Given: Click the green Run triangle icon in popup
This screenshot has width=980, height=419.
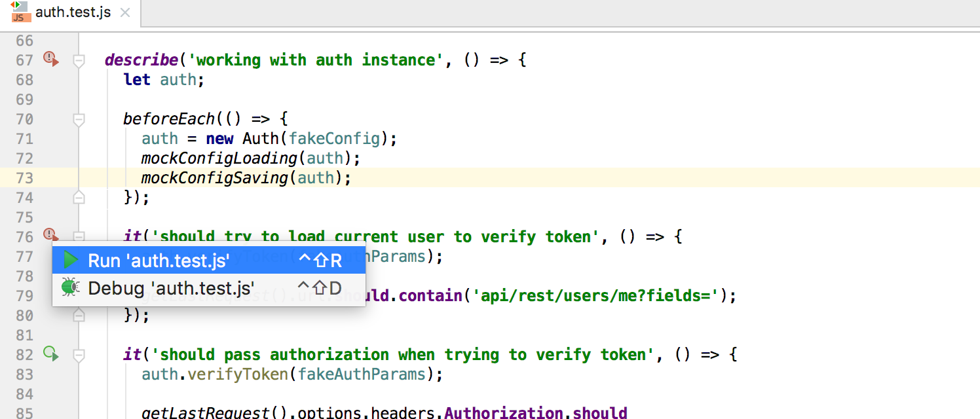Looking at the screenshot, I should 70,261.
